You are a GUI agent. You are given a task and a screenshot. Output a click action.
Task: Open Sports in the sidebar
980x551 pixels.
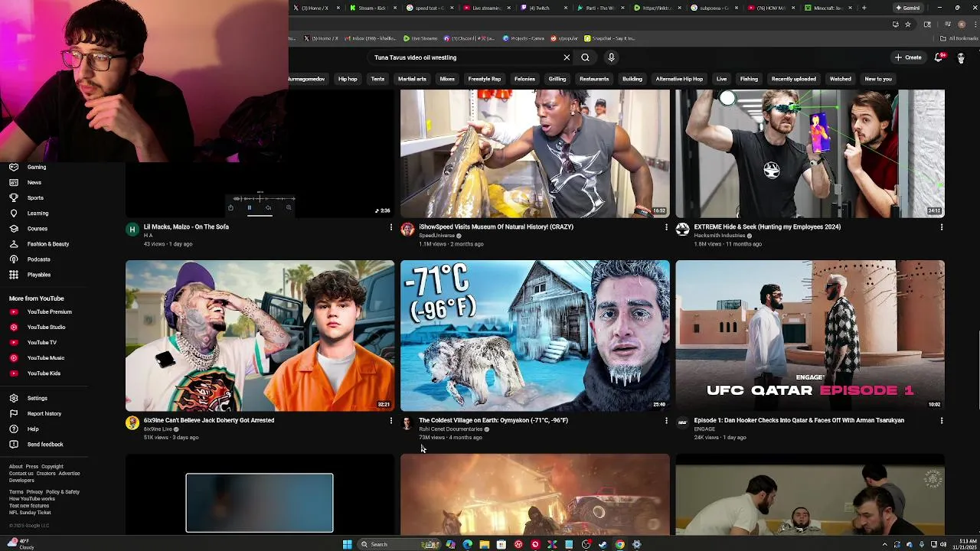pyautogui.click(x=35, y=197)
